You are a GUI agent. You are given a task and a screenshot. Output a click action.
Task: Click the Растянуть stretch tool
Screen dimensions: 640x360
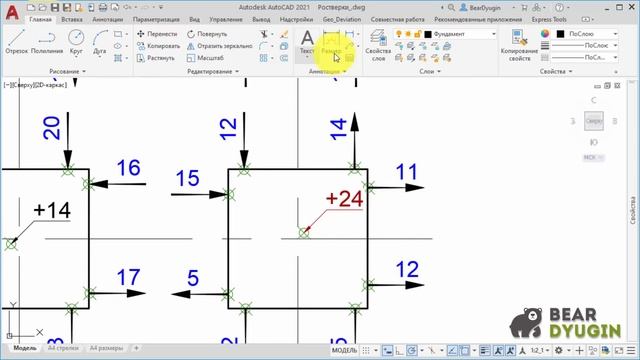[156, 58]
